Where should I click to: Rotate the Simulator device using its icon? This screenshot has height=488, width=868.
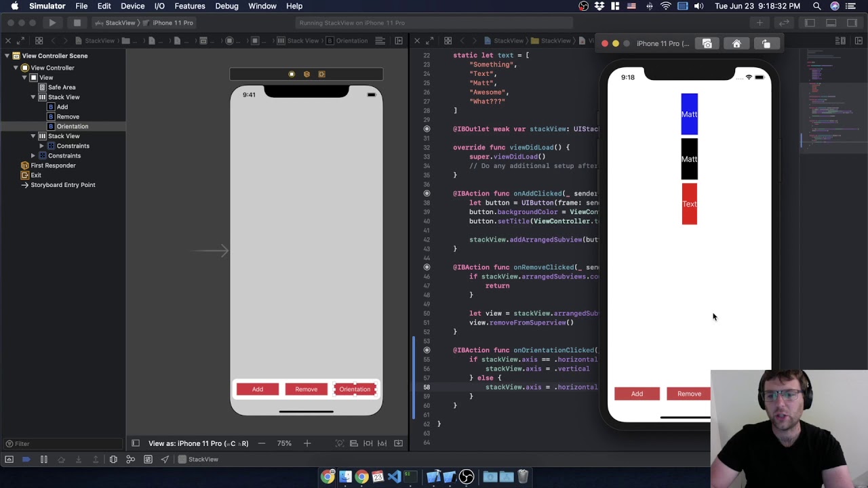(x=766, y=43)
